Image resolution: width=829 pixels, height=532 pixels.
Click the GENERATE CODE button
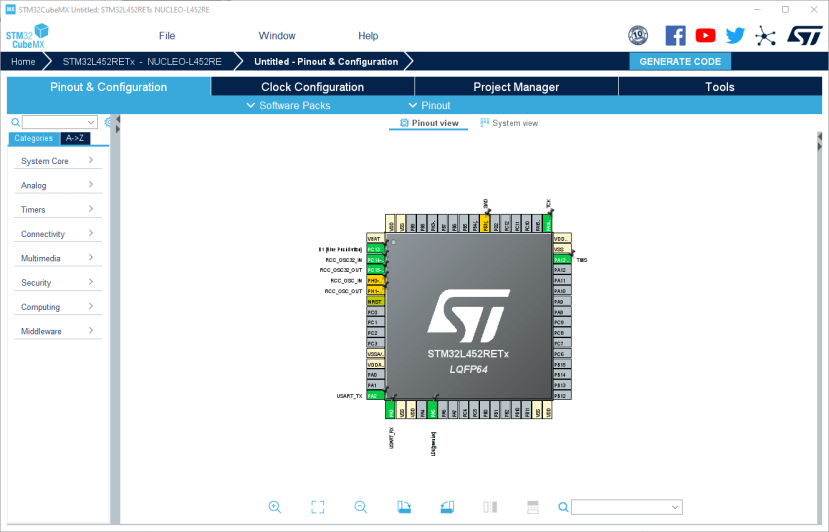(680, 61)
